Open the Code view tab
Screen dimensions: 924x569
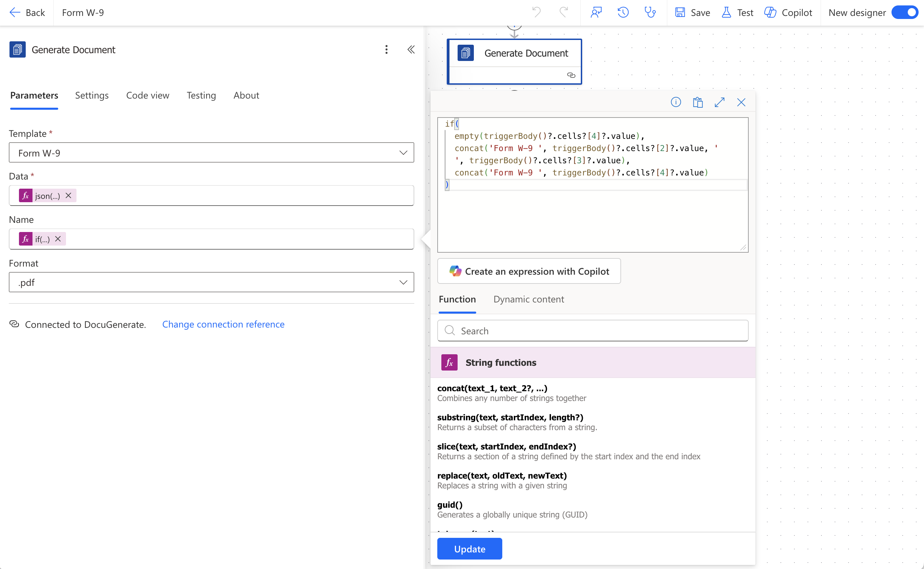pos(148,95)
